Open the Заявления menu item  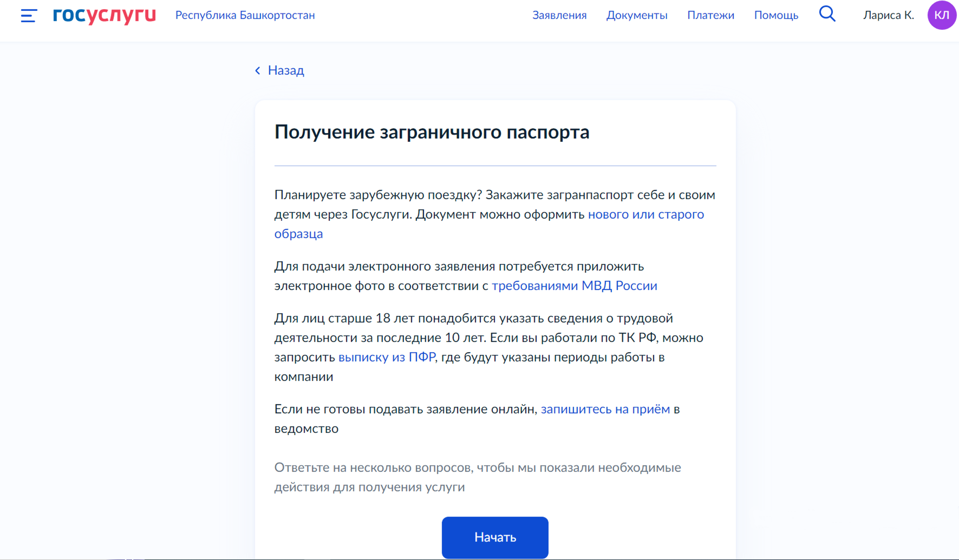[x=559, y=15]
